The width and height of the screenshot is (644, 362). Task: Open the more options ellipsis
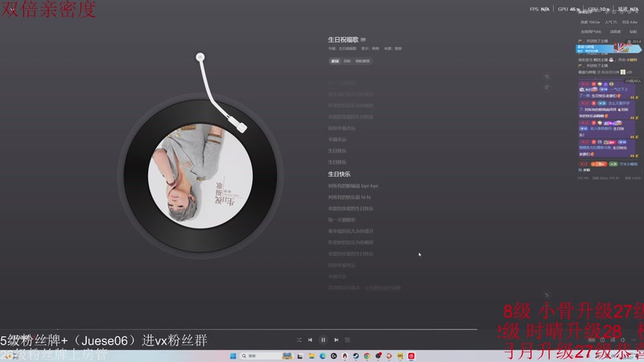pyautogui.click(x=634, y=339)
